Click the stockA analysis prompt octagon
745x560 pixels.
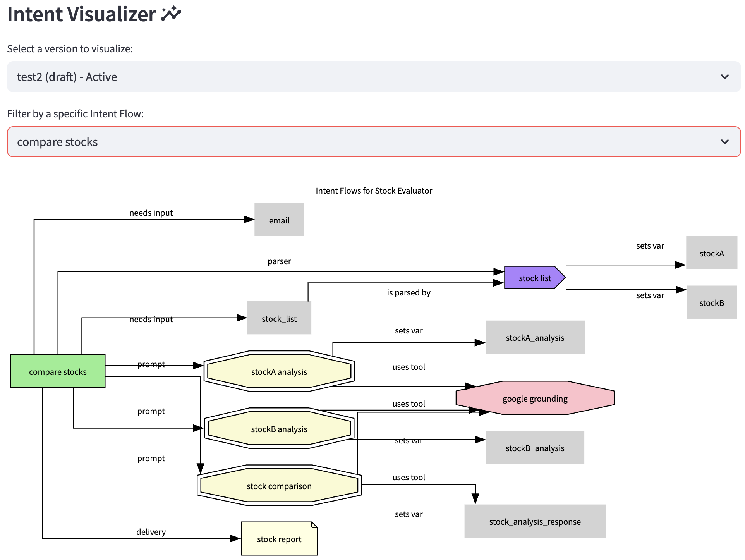279,371
